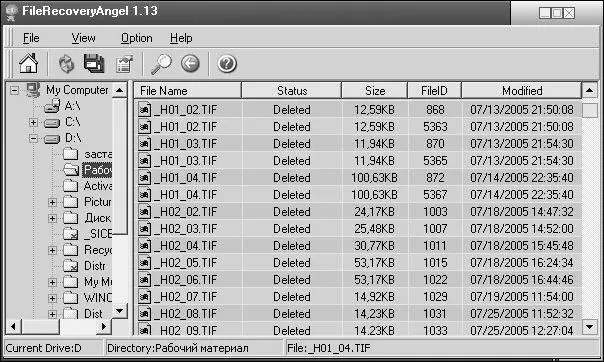Click the file list scroll up arrow
Image resolution: width=604 pixels, height=362 pixels.
click(x=589, y=91)
